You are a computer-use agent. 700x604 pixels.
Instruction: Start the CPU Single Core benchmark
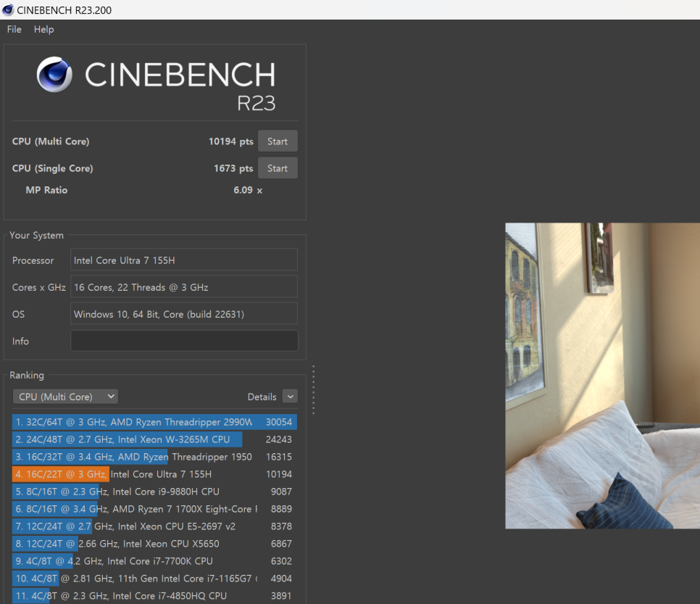(278, 168)
